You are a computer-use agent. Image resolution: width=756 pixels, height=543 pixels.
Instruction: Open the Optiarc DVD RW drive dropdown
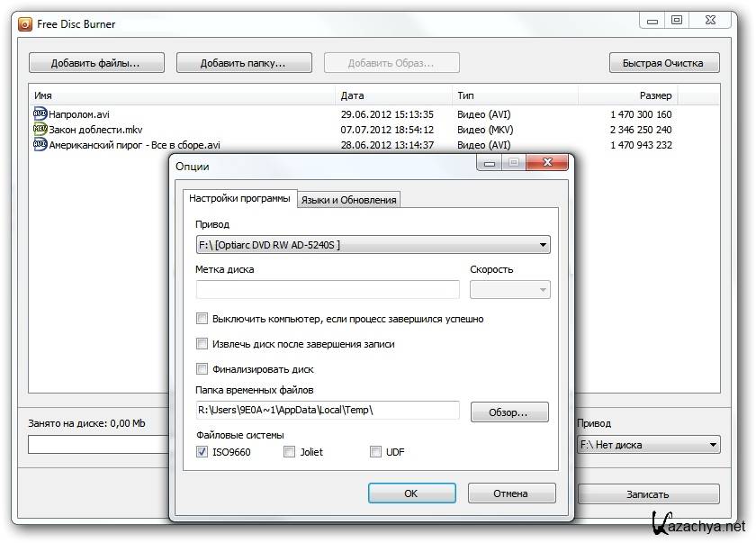point(373,244)
